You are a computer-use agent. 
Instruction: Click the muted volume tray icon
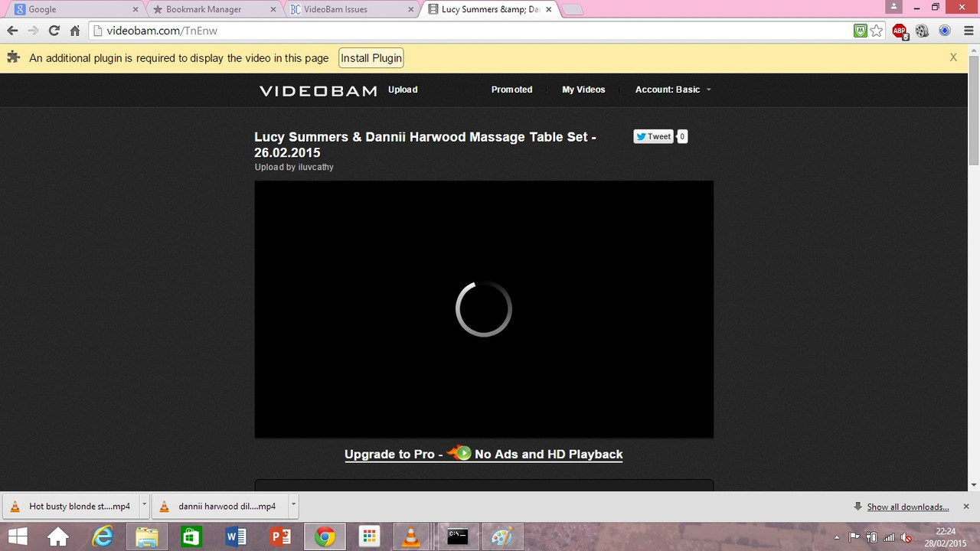906,537
